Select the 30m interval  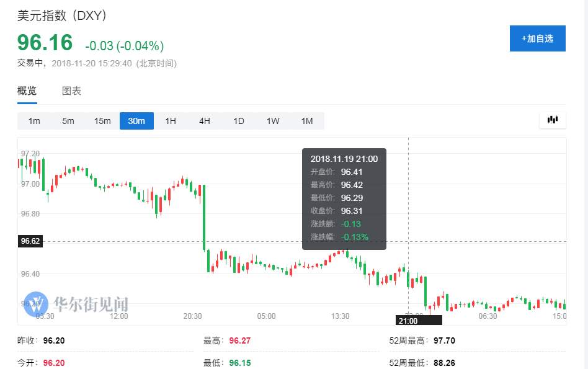coord(136,121)
